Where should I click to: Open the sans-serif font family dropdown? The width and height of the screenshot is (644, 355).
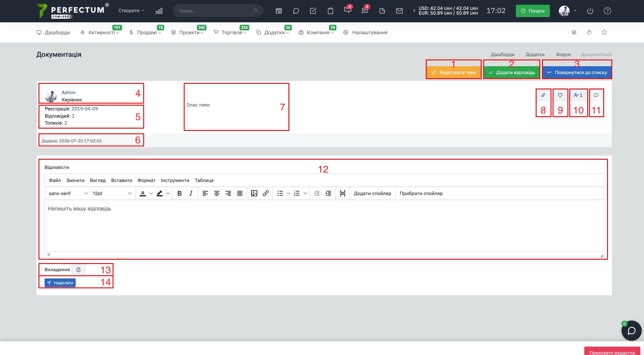coord(68,193)
